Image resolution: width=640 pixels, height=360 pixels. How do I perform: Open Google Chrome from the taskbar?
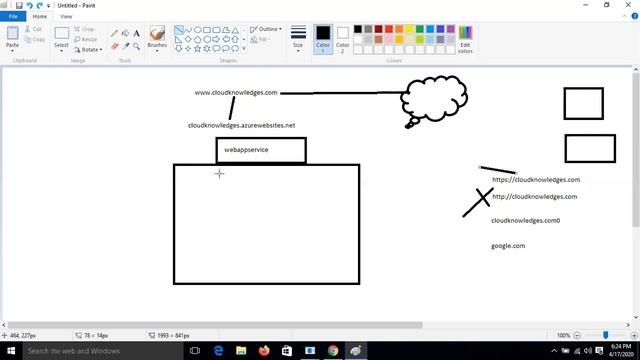click(333, 351)
